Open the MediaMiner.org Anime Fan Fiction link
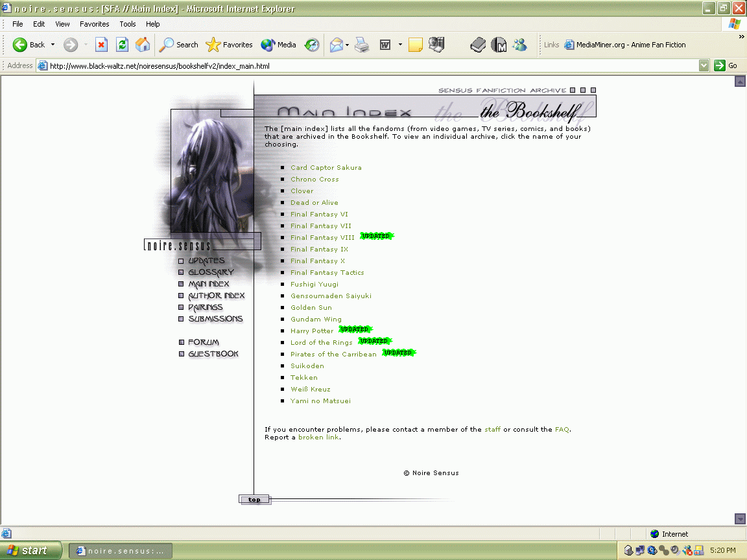Viewport: 747px width, 560px height. point(625,45)
